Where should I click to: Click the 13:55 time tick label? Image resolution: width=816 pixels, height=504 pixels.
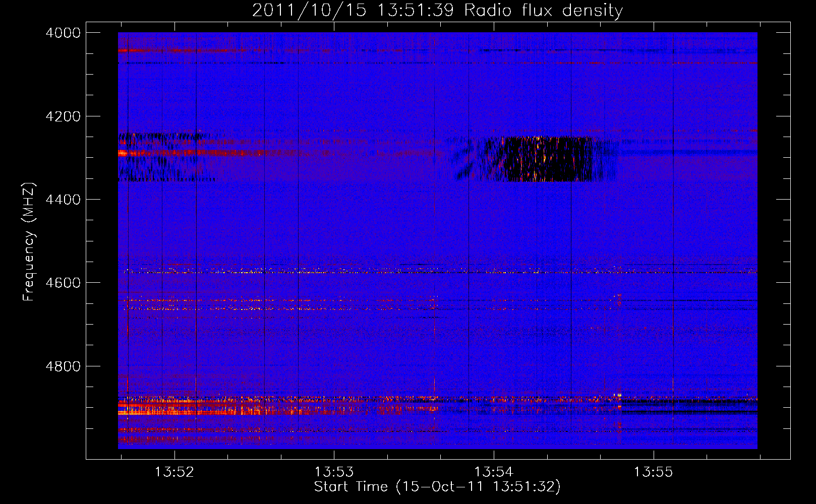point(654,472)
